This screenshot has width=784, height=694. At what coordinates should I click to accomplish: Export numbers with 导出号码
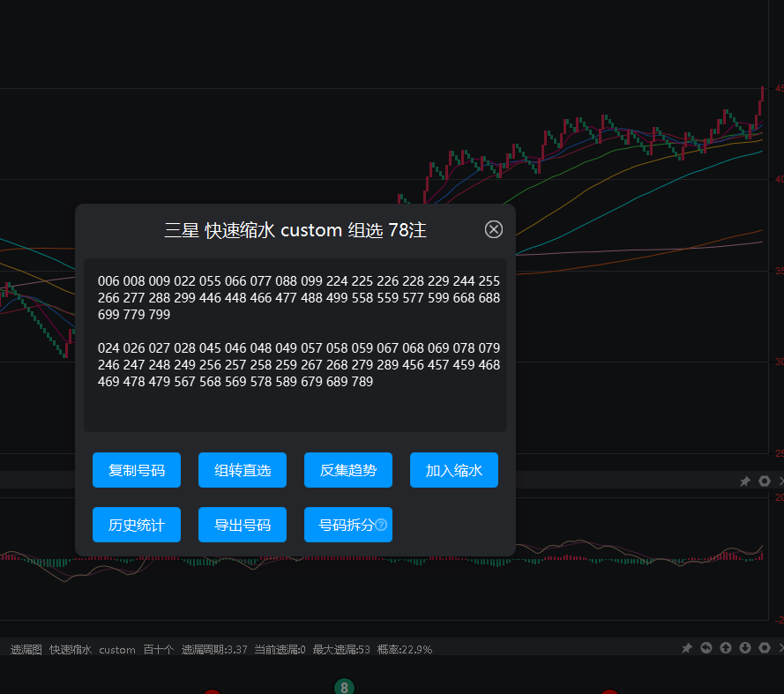pyautogui.click(x=243, y=525)
